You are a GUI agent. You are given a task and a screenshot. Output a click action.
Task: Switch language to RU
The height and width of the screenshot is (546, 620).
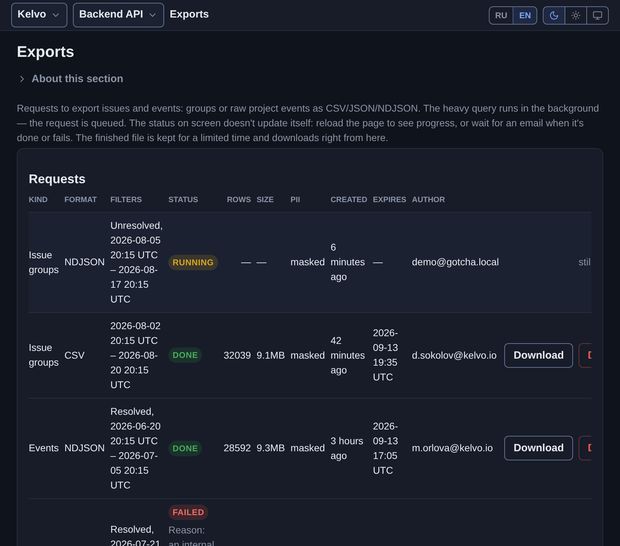pyautogui.click(x=501, y=15)
